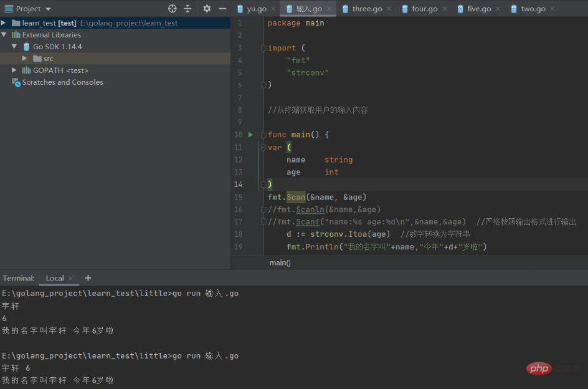The height and width of the screenshot is (389, 588).
Task: Fold the import block using gutter marker
Action: tap(263, 48)
